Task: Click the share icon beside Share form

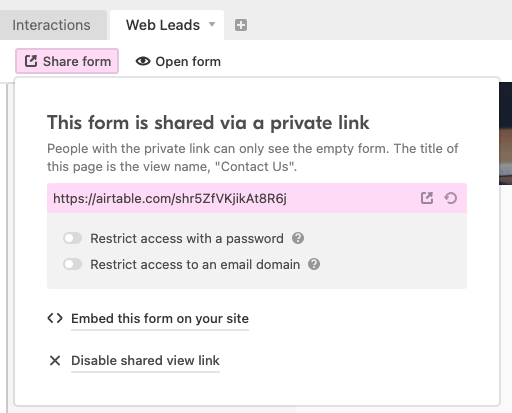Action: (31, 61)
